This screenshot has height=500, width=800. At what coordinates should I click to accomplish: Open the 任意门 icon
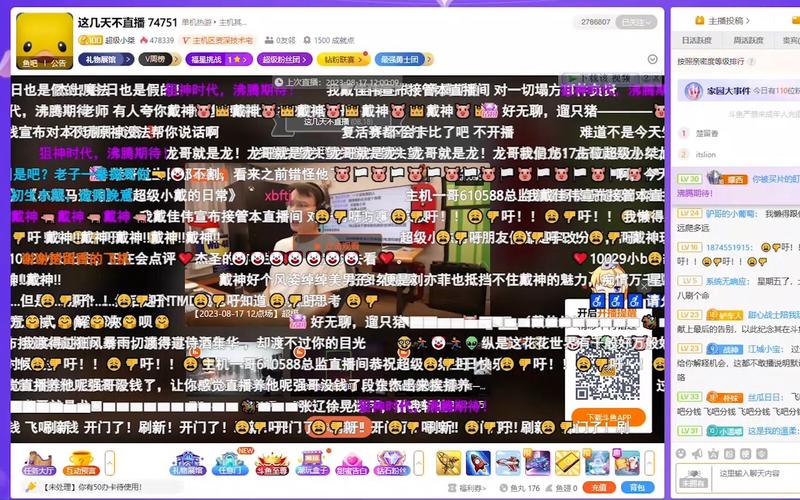(231, 463)
